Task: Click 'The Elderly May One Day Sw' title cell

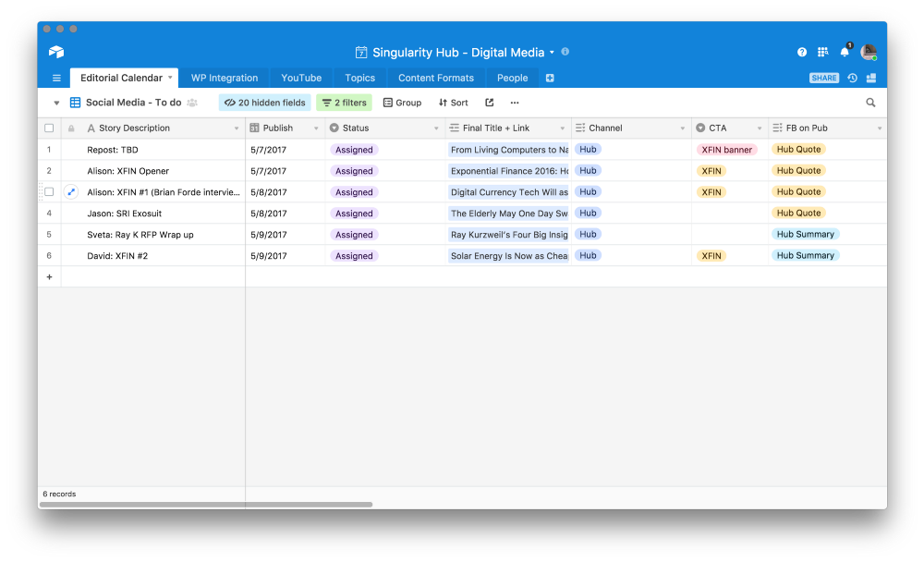Action: [x=508, y=214]
